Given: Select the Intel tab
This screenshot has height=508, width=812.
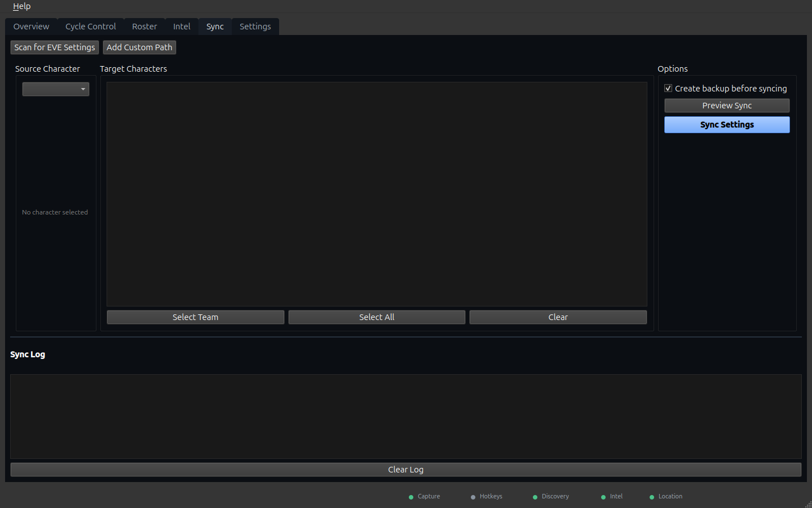Looking at the screenshot, I should coord(182,27).
